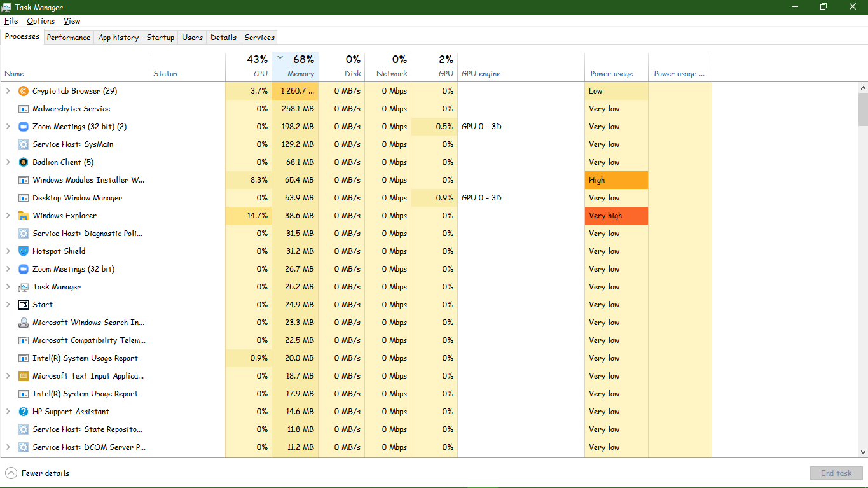868x488 pixels.
Task: Click the Malwarebytes Service icon
Action: (x=24, y=109)
